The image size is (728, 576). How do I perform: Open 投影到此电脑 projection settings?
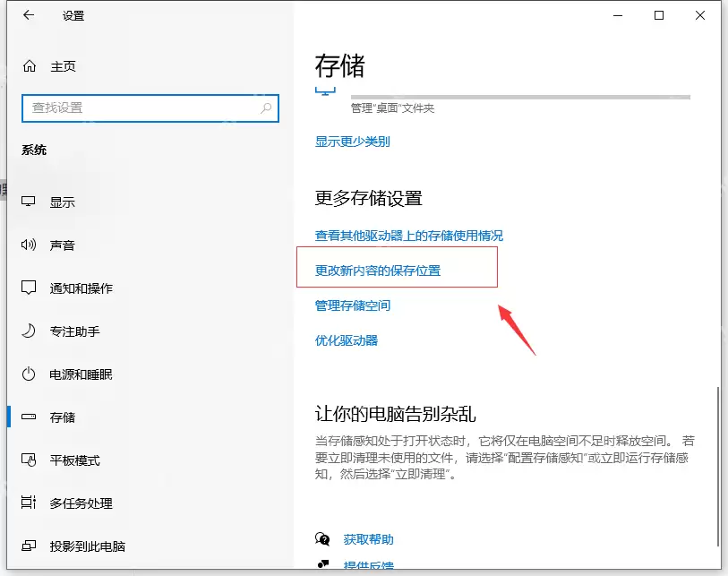29,546
